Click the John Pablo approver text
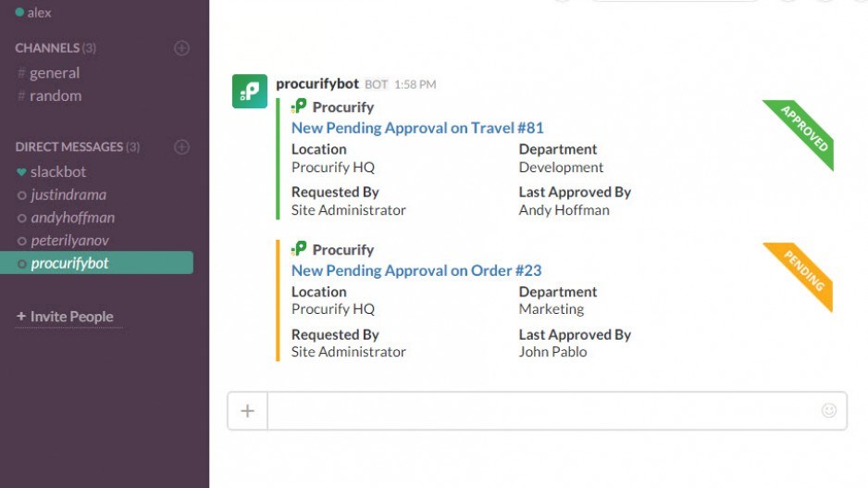The width and height of the screenshot is (868, 488). pos(552,352)
